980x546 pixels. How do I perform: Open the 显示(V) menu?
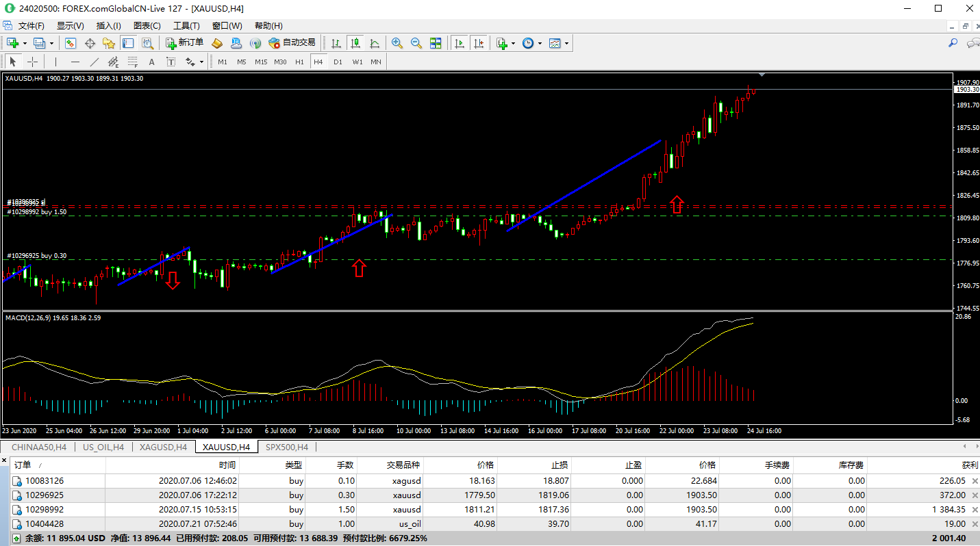click(x=70, y=26)
